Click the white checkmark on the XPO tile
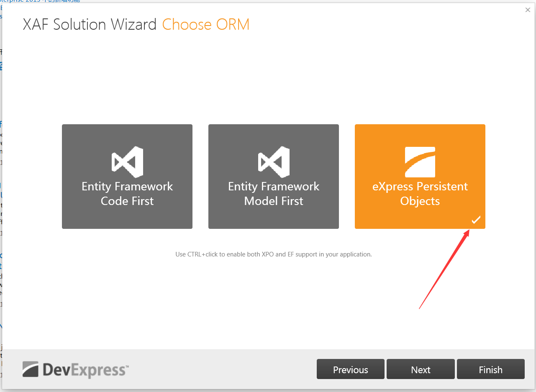The image size is (536, 392). tap(476, 220)
